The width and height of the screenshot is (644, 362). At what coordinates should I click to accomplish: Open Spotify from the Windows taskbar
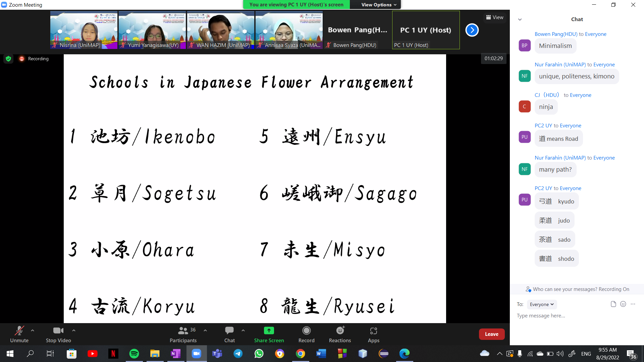pyautogui.click(x=134, y=354)
